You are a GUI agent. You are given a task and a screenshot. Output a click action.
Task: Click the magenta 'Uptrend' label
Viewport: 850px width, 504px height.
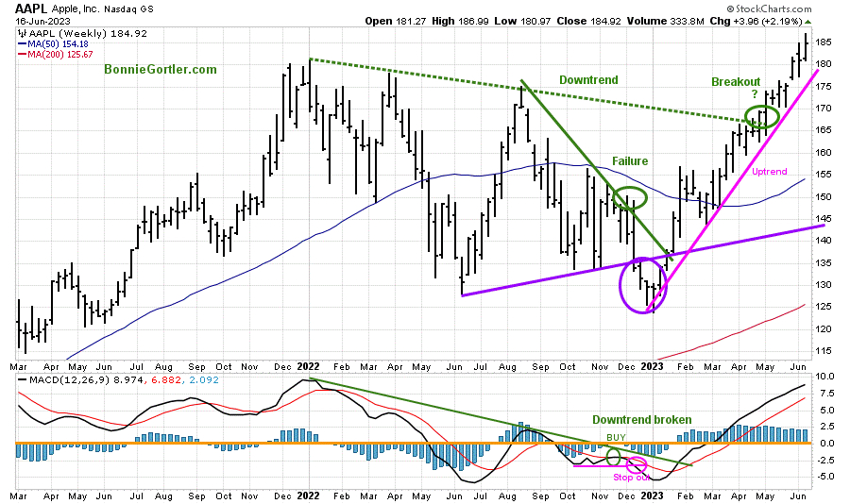769,171
